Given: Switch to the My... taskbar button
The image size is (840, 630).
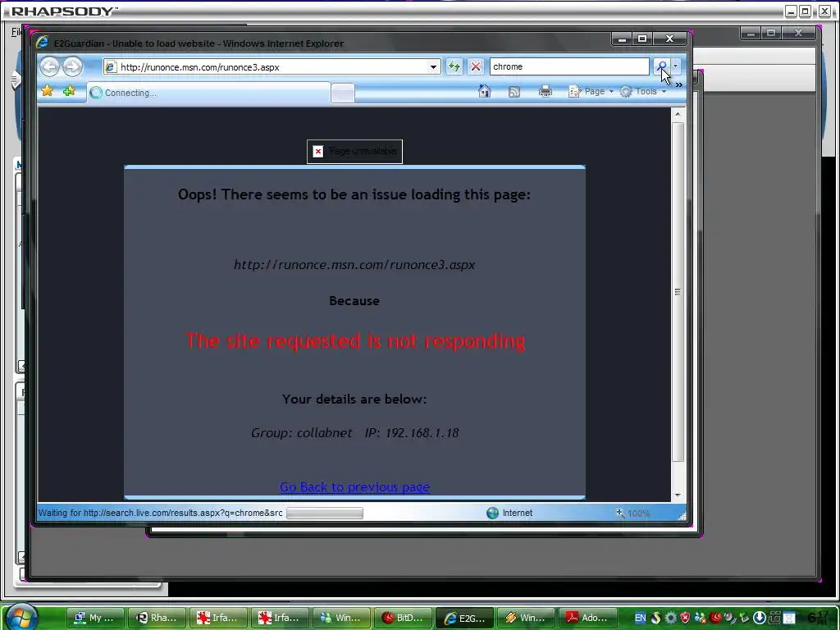Looking at the screenshot, I should click(x=95, y=618).
